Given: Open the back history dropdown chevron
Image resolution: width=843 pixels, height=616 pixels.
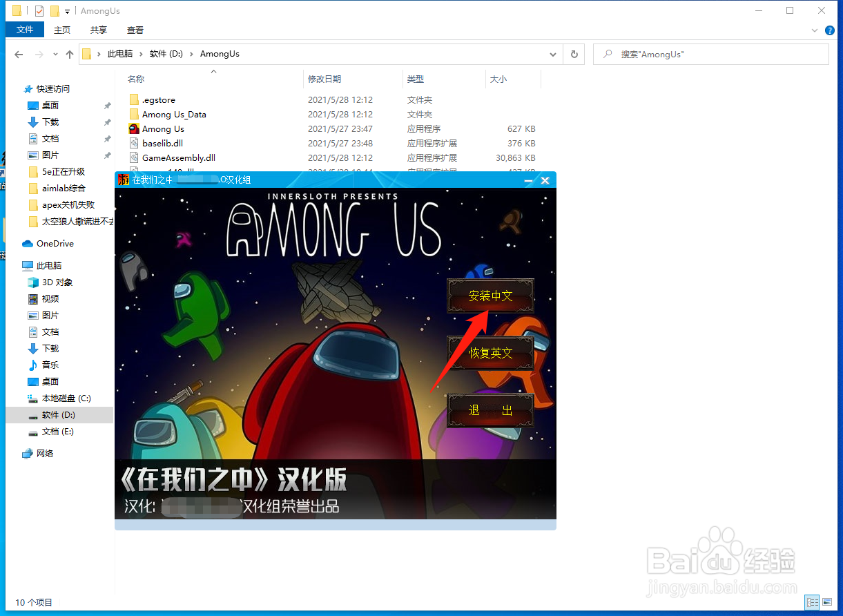Looking at the screenshot, I should pyautogui.click(x=55, y=54).
